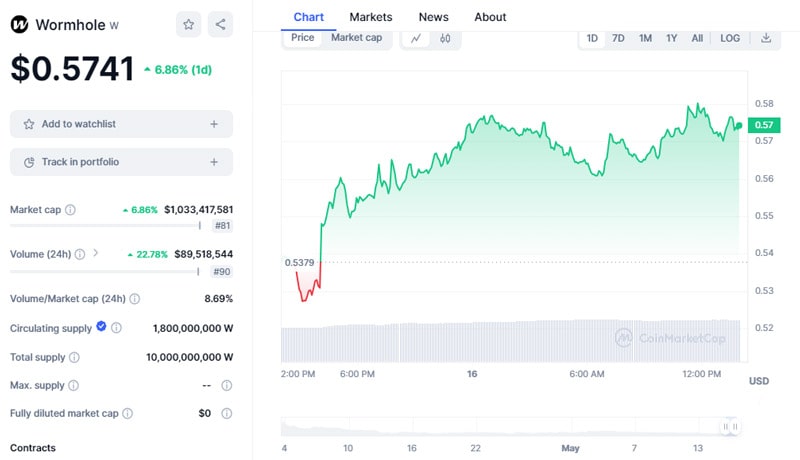
Task: Click the 22.78% volume change value
Action: click(x=147, y=254)
